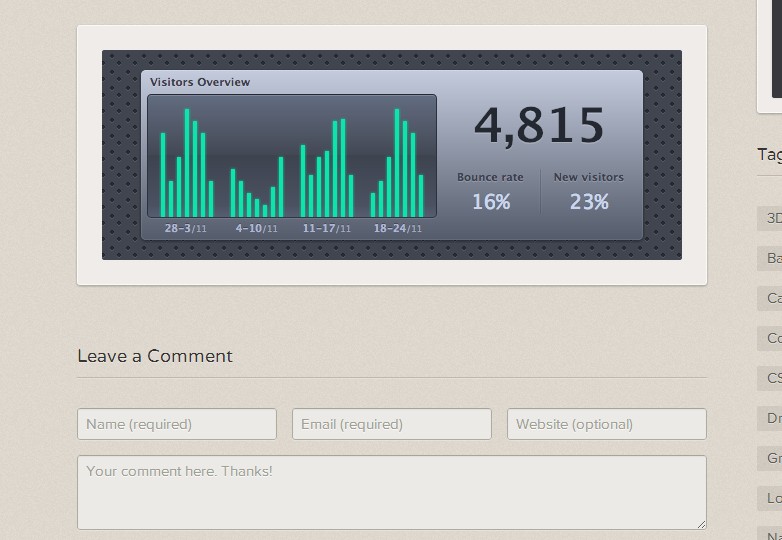
Task: Click the 4,815 visitors count
Action: [x=539, y=126]
